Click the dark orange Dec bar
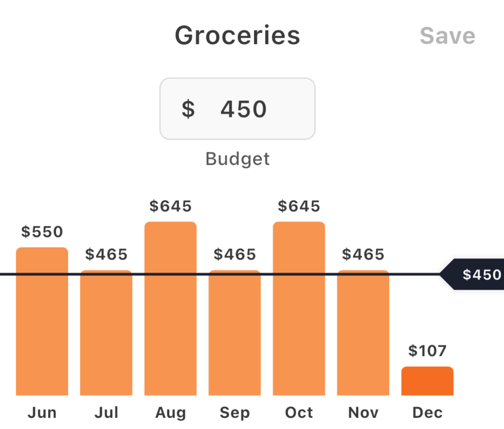The image size is (504, 429). pos(427,380)
